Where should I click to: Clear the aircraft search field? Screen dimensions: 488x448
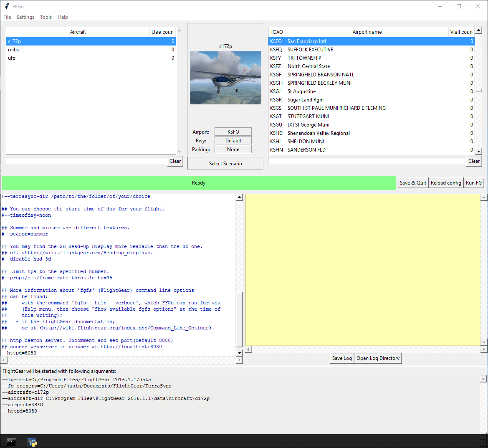(175, 161)
